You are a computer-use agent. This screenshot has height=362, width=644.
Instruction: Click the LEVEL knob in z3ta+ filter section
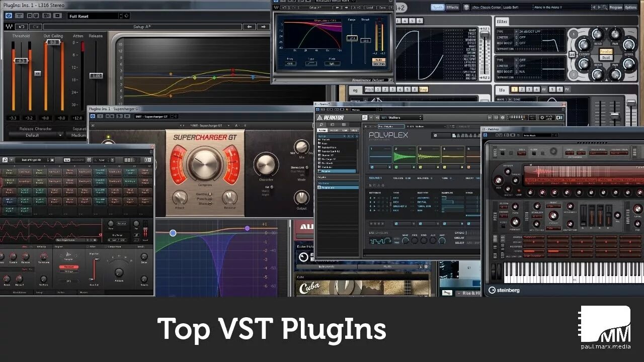pos(629,44)
